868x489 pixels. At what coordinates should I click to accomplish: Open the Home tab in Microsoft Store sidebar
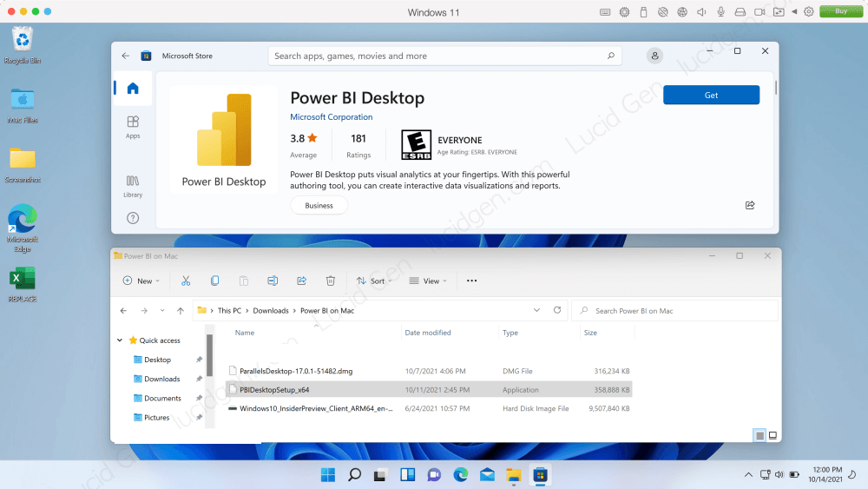tap(133, 88)
